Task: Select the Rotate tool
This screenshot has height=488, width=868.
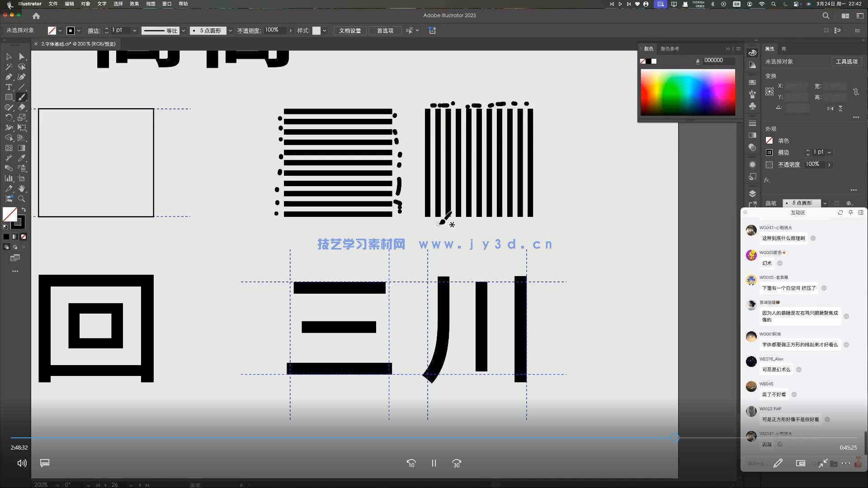Action: point(9,117)
